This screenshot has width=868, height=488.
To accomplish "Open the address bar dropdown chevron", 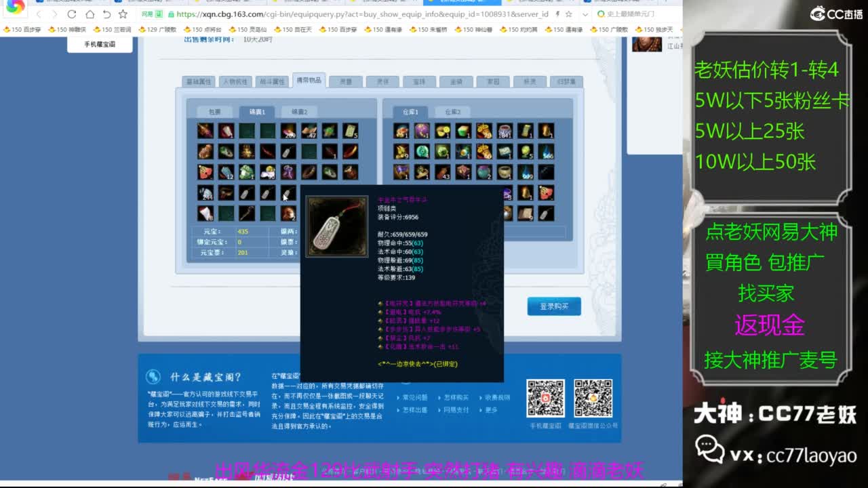I will [585, 15].
